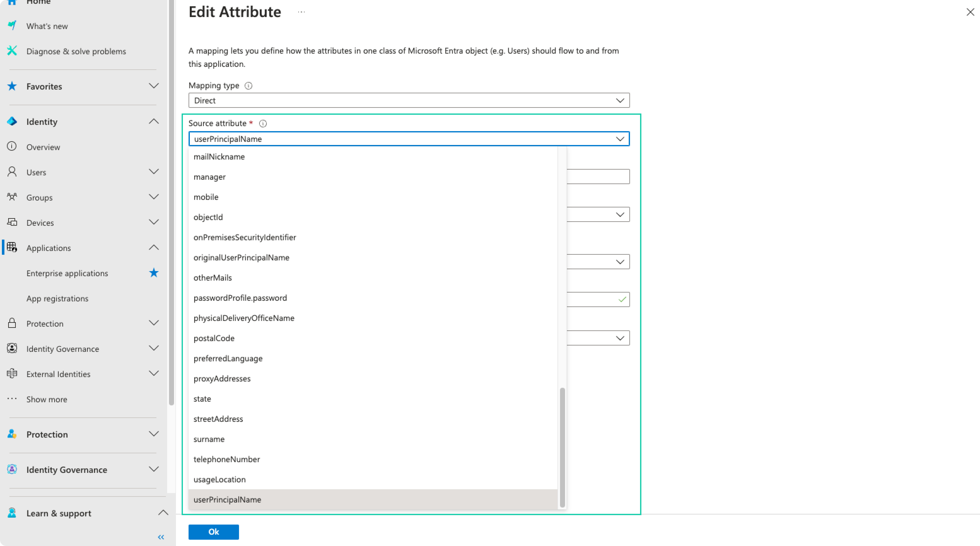Click the Devices icon in sidebar
The height and width of the screenshot is (546, 980).
coord(12,222)
